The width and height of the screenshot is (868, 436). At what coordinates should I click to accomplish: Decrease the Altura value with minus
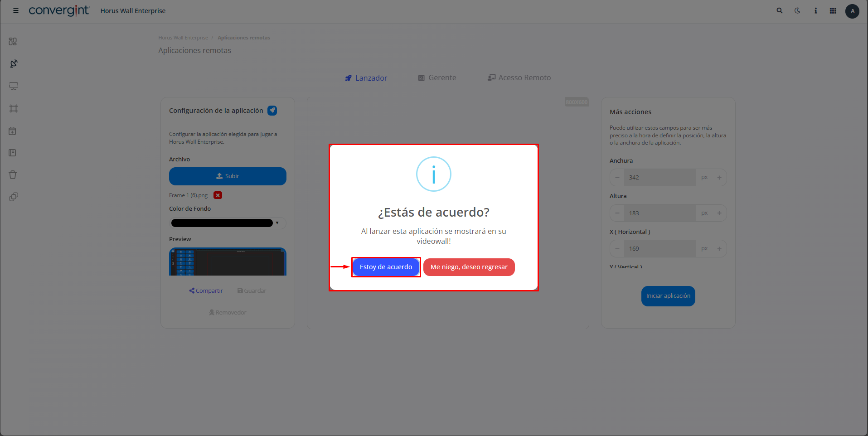click(617, 213)
